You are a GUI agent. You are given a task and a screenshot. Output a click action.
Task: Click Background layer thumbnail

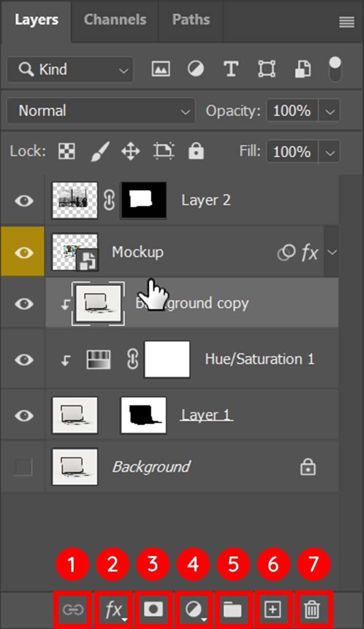(75, 467)
